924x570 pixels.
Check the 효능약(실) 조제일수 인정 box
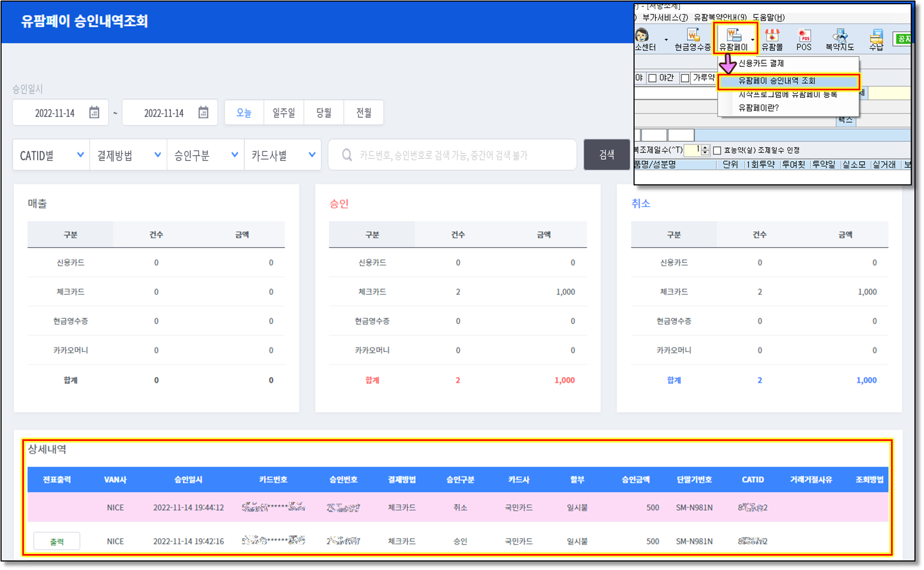tap(717, 150)
